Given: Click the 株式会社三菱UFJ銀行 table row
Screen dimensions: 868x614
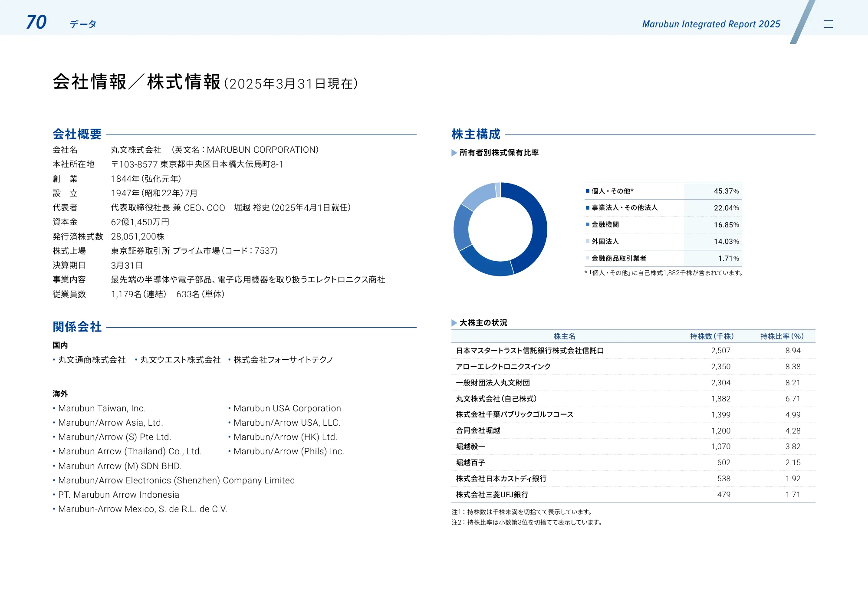Looking at the screenshot, I should [x=493, y=494].
